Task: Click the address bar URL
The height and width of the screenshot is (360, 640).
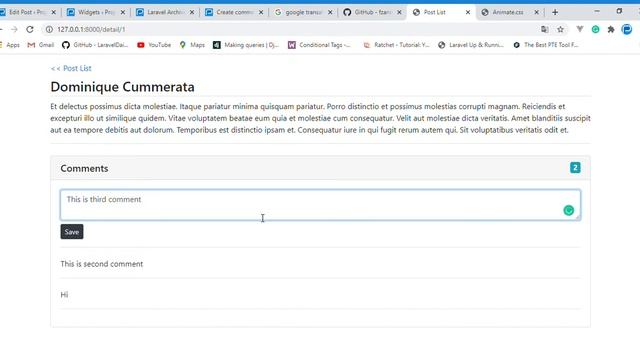Action: coord(91,29)
